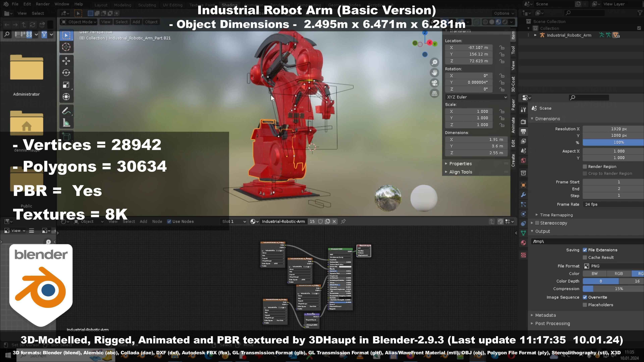This screenshot has width=644, height=362.
Task: Open the Material properties tab icon
Action: click(x=523, y=243)
